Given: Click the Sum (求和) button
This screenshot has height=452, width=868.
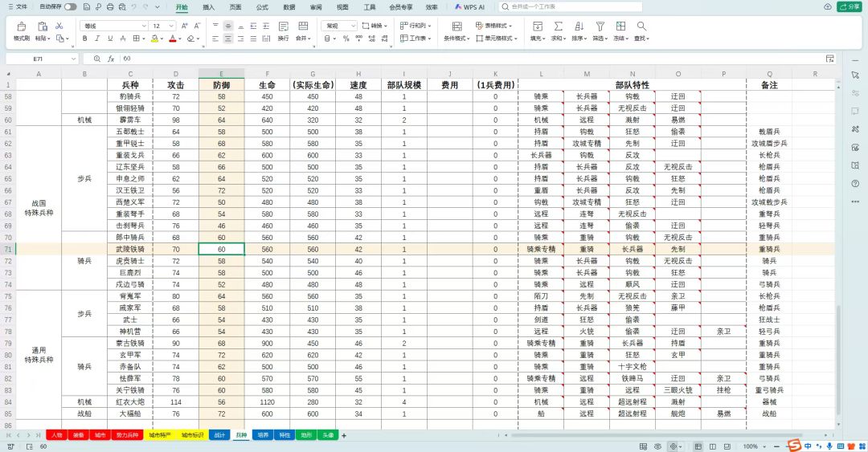Looking at the screenshot, I should point(558,31).
